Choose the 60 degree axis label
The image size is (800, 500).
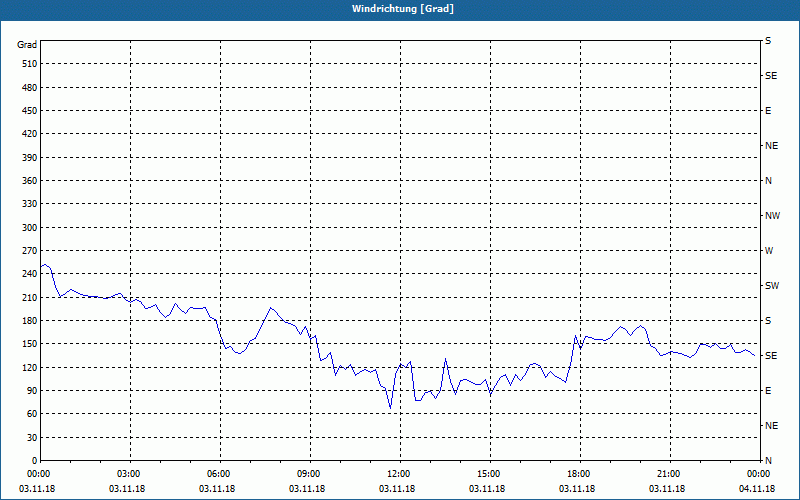(32, 414)
